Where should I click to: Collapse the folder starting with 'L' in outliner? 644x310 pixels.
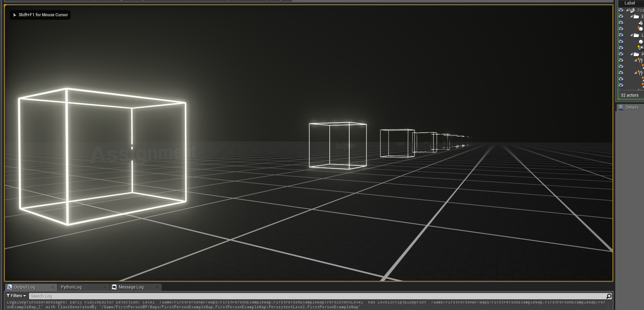(x=632, y=35)
